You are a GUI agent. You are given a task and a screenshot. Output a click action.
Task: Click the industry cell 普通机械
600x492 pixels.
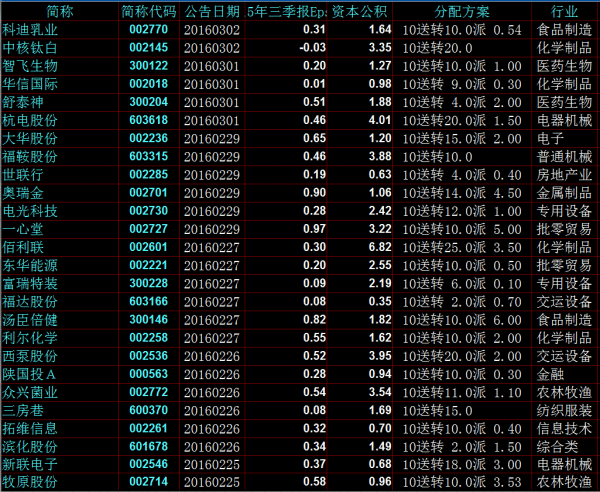point(564,156)
